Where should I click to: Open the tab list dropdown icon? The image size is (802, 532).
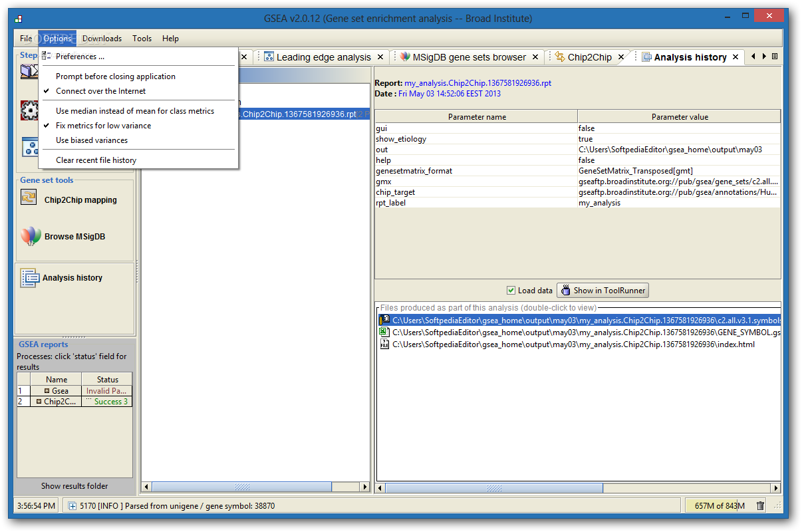(775, 57)
